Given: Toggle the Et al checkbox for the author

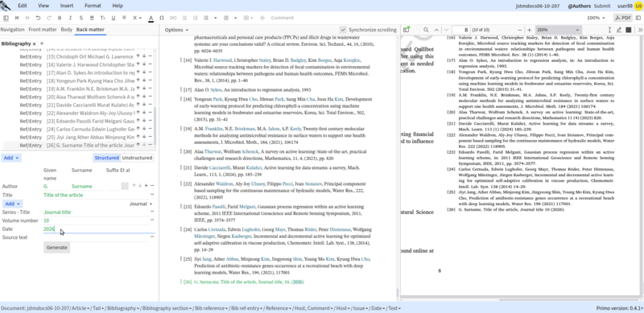Looking at the screenshot, I should (x=125, y=186).
